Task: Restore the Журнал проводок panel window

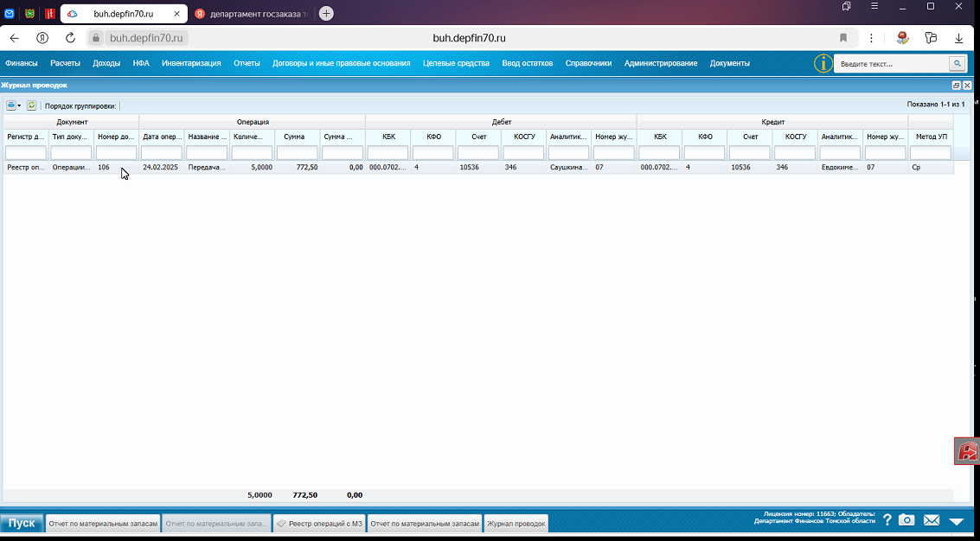Action: click(957, 85)
